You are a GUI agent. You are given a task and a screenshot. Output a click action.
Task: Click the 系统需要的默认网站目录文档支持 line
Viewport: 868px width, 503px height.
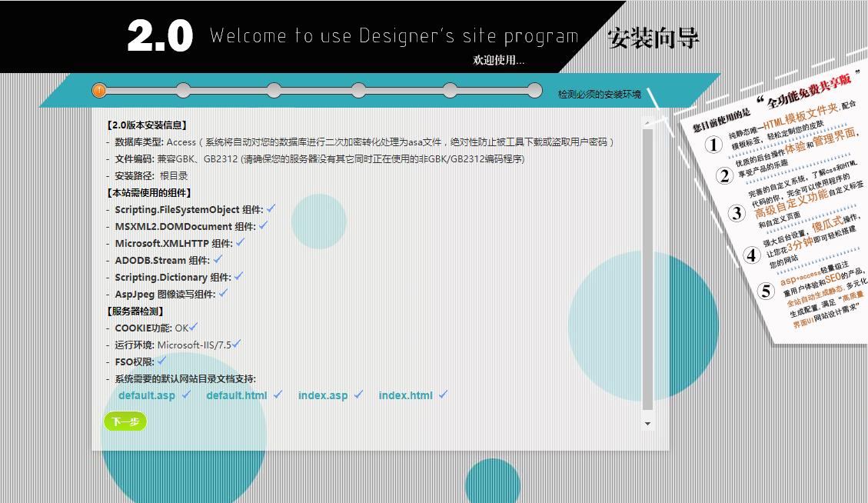181,379
